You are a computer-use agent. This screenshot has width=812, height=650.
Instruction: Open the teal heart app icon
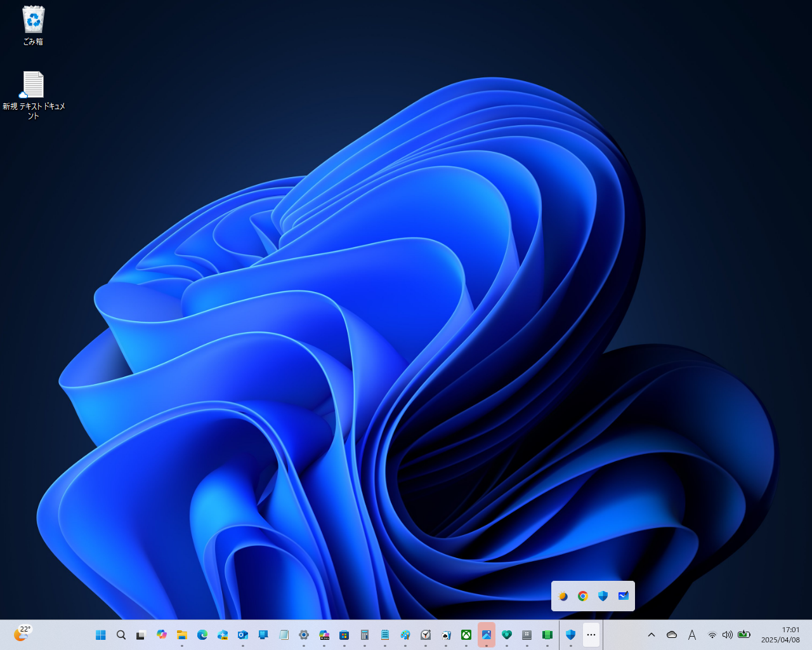pos(507,635)
